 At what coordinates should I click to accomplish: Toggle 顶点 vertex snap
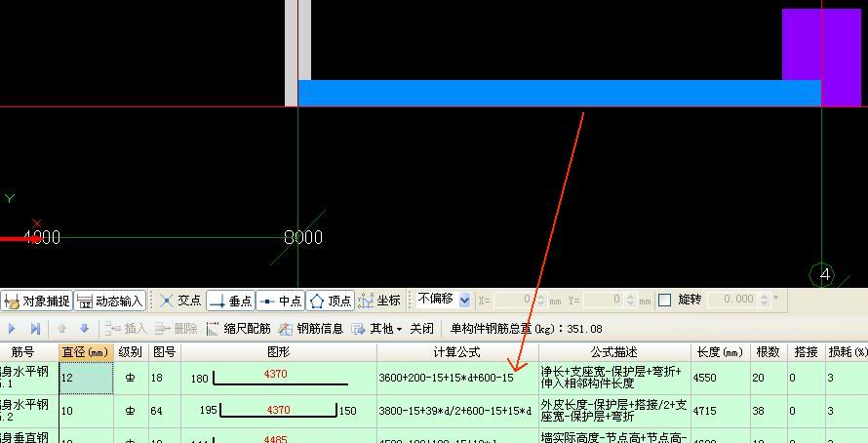click(x=330, y=301)
